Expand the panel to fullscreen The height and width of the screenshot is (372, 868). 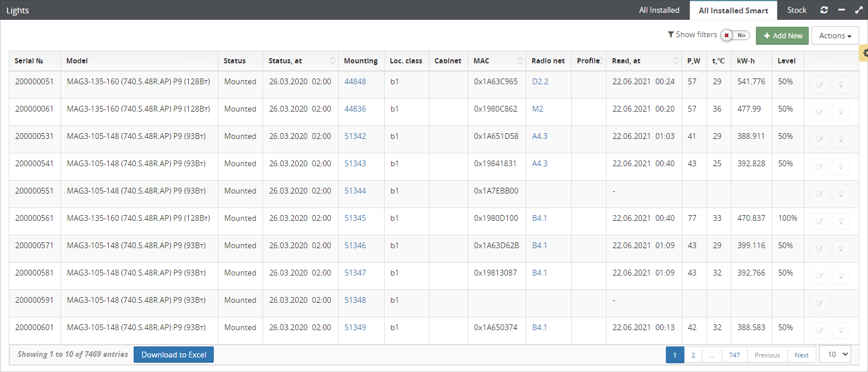tap(859, 10)
